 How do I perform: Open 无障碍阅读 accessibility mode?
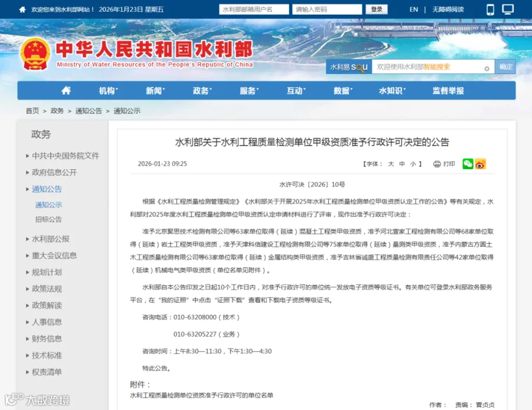click(448, 9)
